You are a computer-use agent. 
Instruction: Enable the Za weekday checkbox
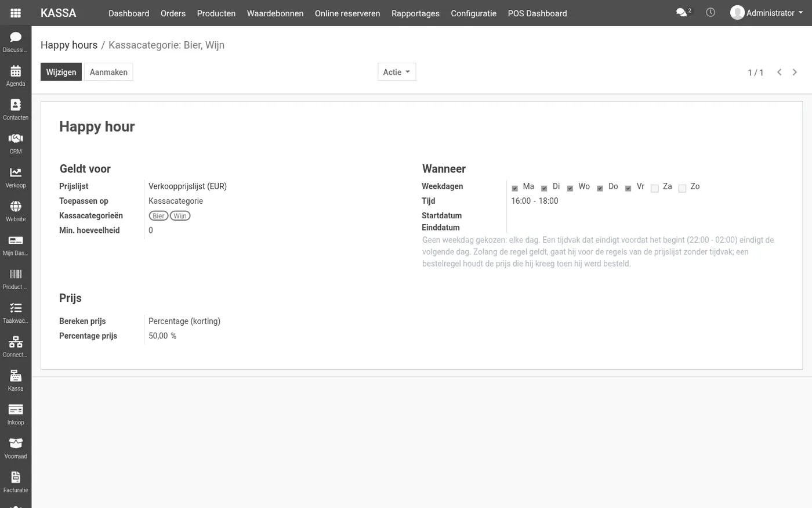(654, 188)
